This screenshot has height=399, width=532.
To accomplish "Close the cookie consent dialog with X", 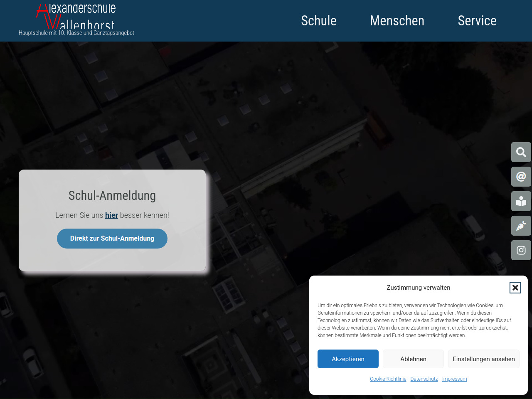I will coord(515,288).
